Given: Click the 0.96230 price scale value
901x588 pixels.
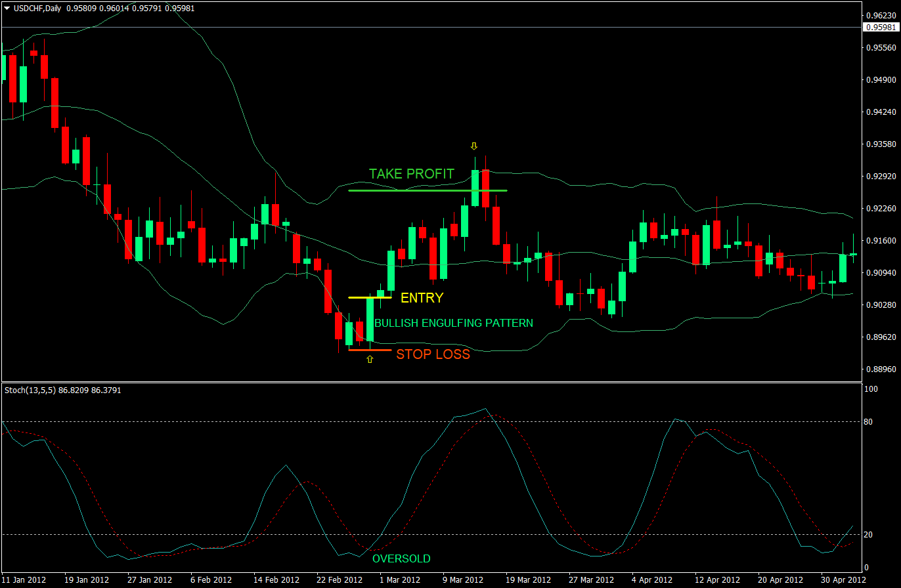Looking at the screenshot, I should coord(881,15).
